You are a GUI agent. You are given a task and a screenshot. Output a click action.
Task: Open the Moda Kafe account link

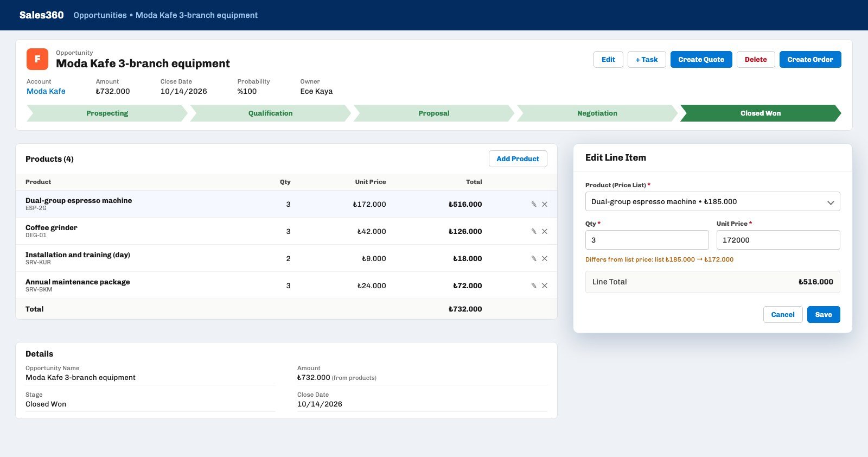46,91
